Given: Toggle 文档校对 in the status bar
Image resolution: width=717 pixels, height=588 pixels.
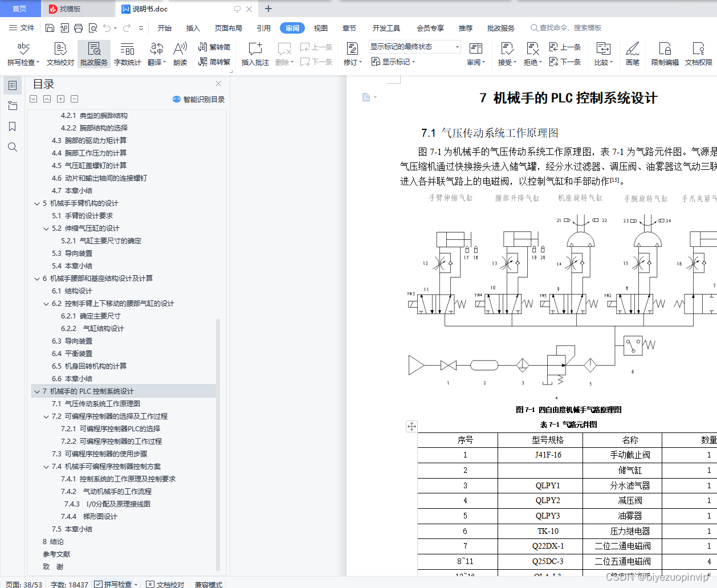Looking at the screenshot, I should click(165, 584).
